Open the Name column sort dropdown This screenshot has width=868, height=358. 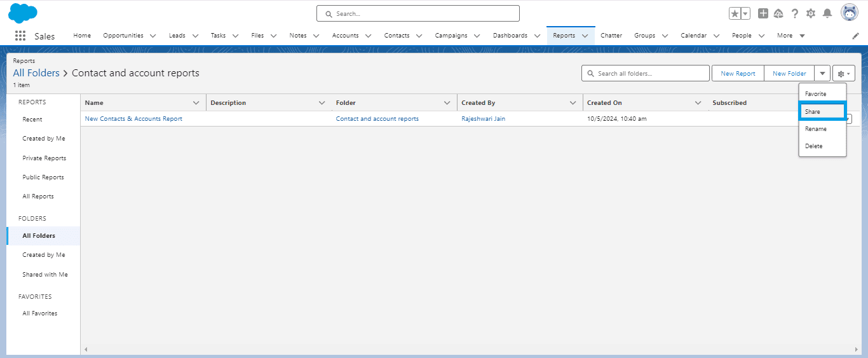pos(196,103)
